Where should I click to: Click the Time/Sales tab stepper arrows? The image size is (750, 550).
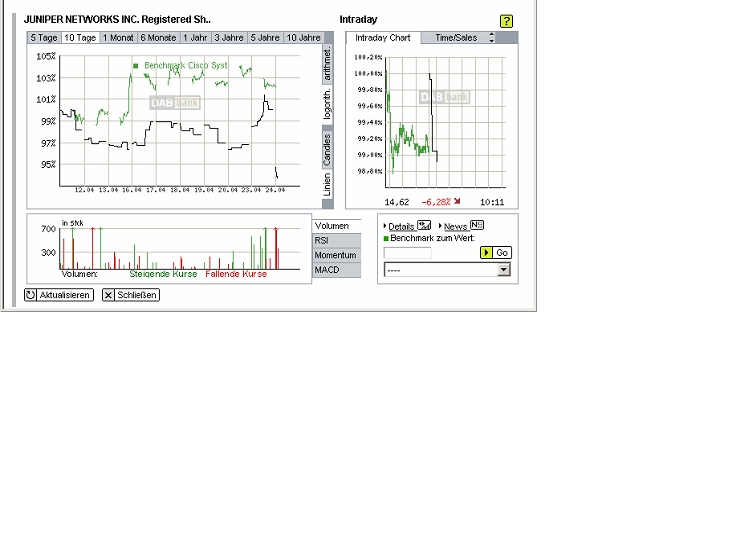(x=491, y=37)
